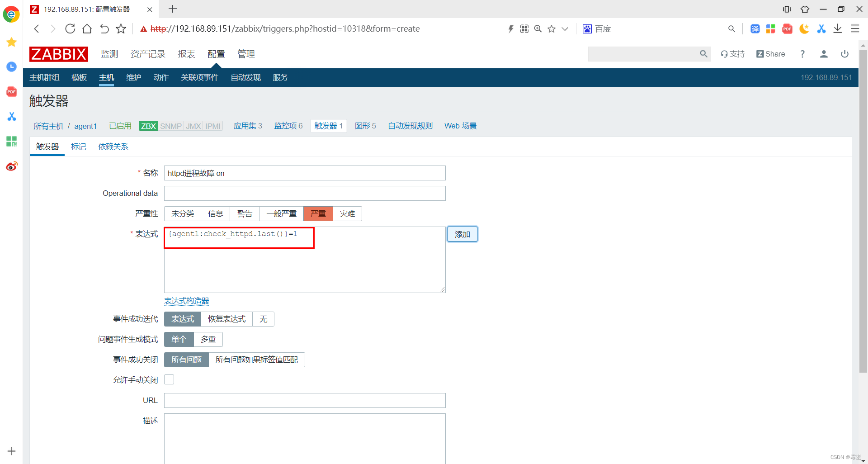868x464 pixels.
Task: Go to 自动发现 submenu
Action: pos(245,77)
